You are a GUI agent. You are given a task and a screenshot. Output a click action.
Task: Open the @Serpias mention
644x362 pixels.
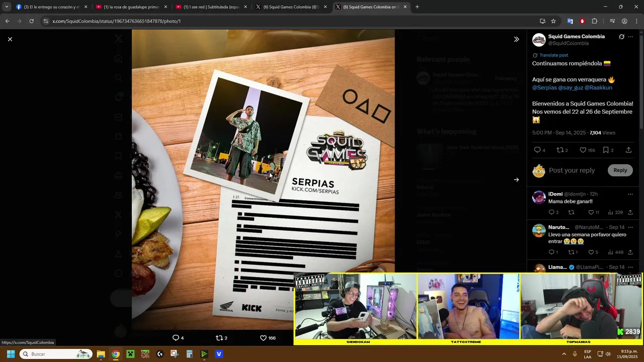click(x=544, y=87)
